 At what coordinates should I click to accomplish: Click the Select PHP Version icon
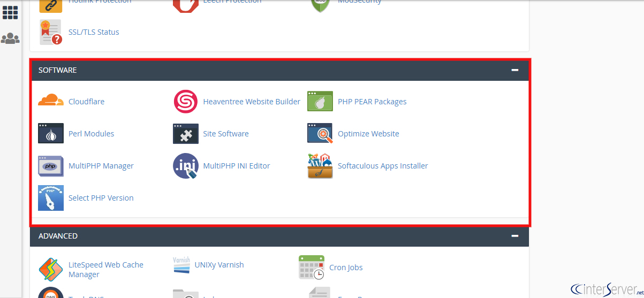point(51,198)
